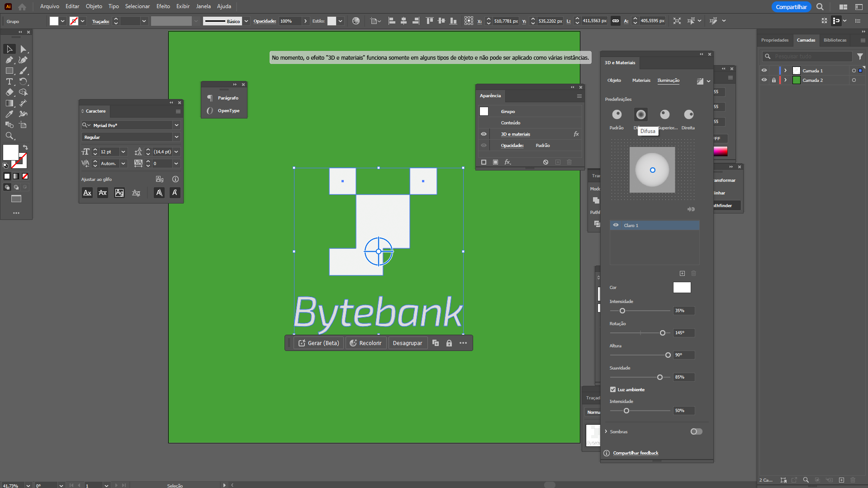Filter layers with funnel icon
Image resolution: width=868 pixels, height=488 pixels.
click(x=860, y=57)
